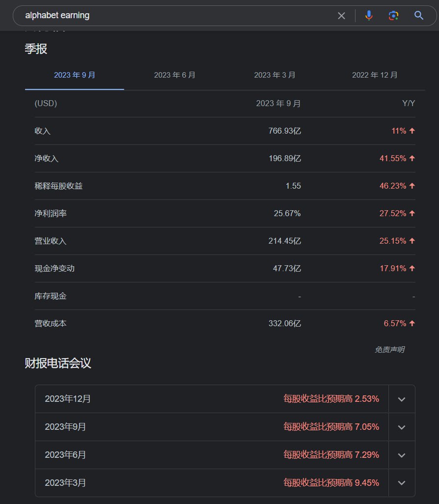Click the magnifying glass search button
439x504 pixels.
click(x=419, y=16)
